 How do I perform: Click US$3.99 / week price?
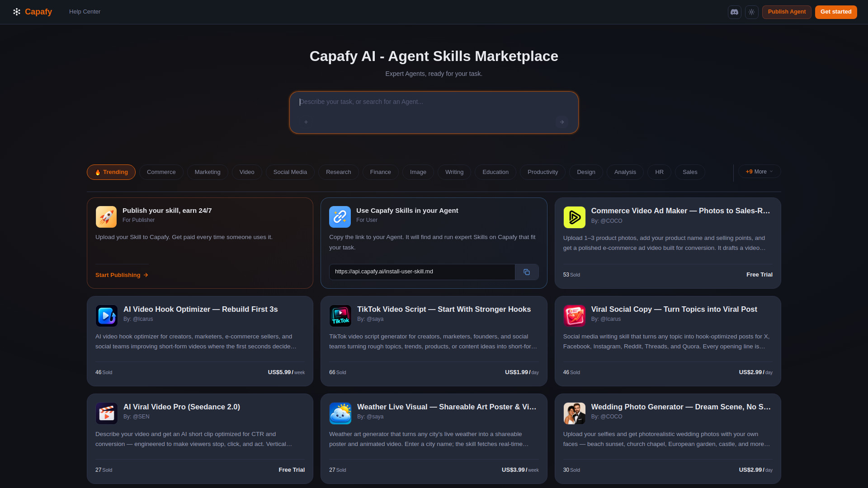point(520,470)
